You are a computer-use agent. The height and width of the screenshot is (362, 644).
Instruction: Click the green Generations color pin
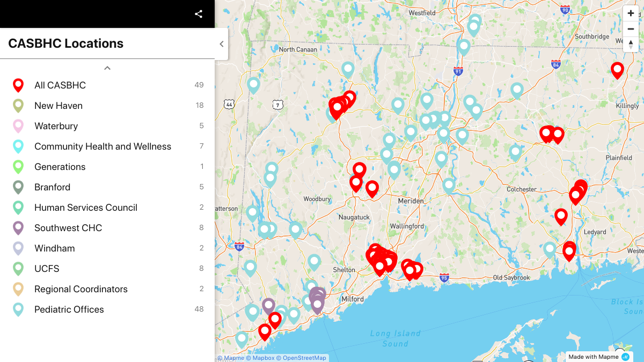point(18,167)
